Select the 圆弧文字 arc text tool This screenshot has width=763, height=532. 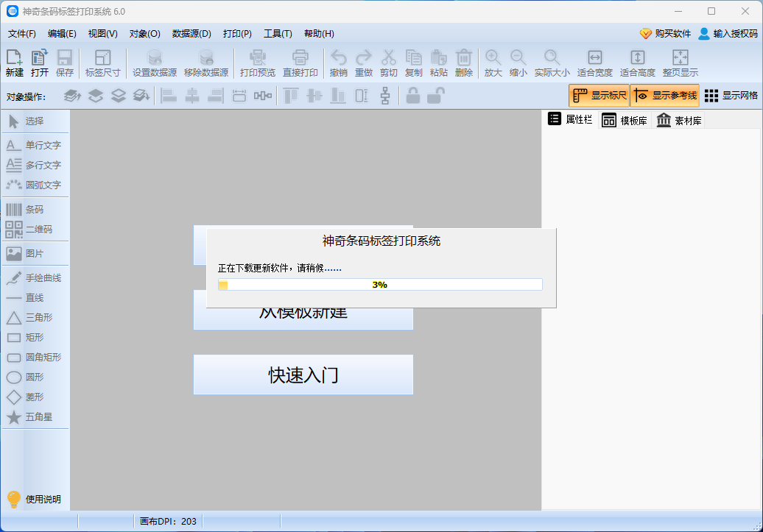coord(35,185)
